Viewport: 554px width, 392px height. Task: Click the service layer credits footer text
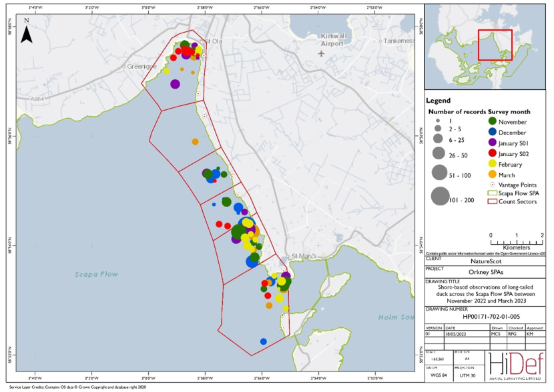click(77, 387)
